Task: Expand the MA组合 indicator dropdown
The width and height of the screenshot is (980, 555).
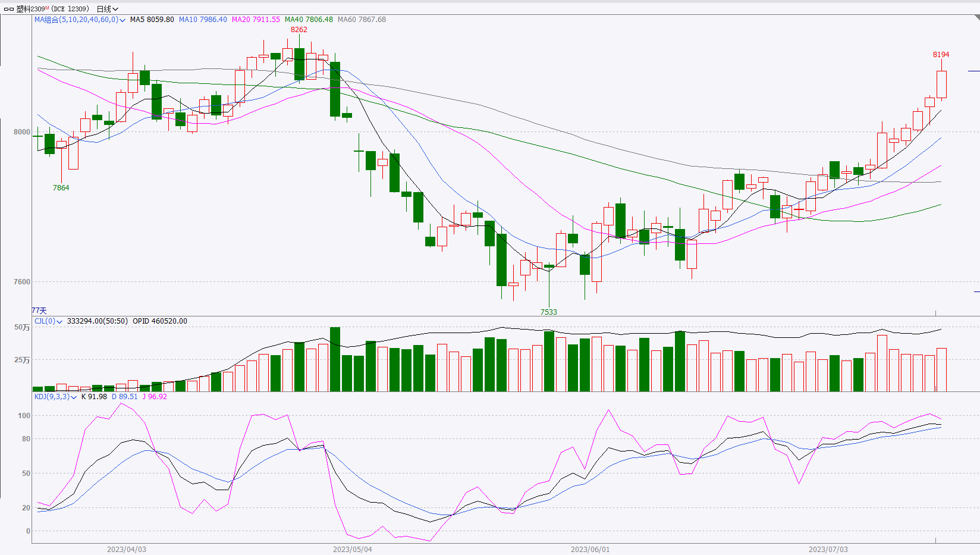Action: pyautogui.click(x=122, y=20)
